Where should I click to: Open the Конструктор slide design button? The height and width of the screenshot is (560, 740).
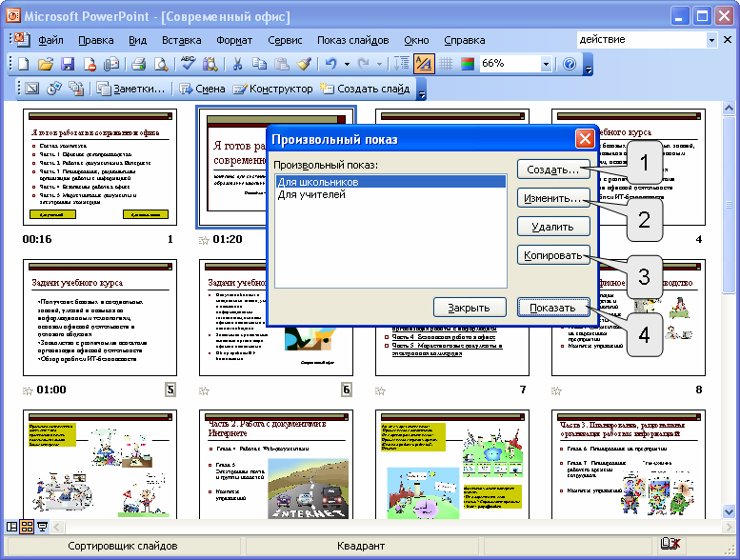coord(272,89)
